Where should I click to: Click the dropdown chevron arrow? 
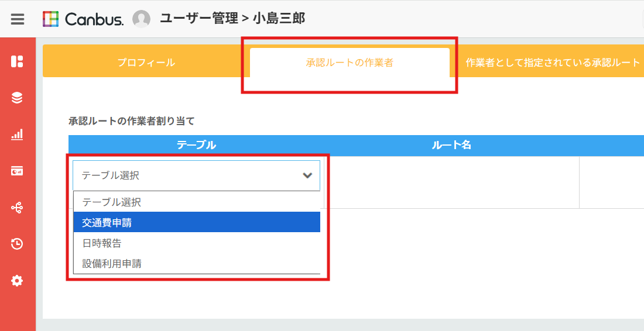307,175
